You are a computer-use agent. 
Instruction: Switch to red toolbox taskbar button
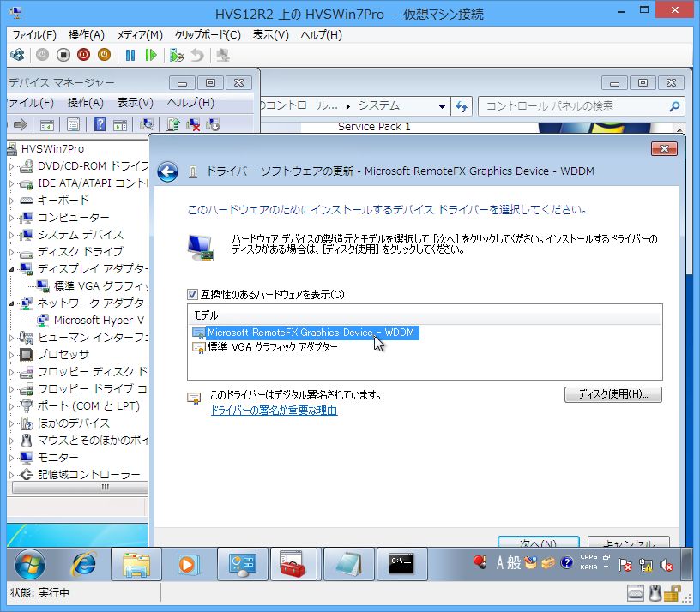click(x=293, y=564)
